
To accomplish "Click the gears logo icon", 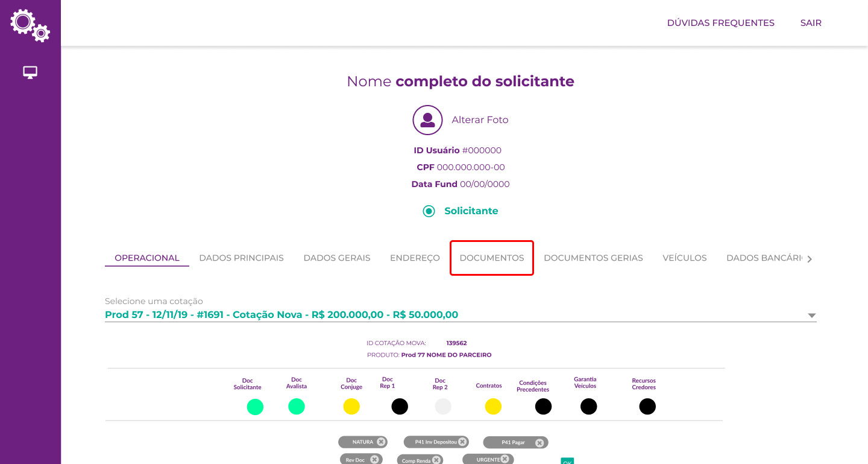I will click(x=30, y=25).
